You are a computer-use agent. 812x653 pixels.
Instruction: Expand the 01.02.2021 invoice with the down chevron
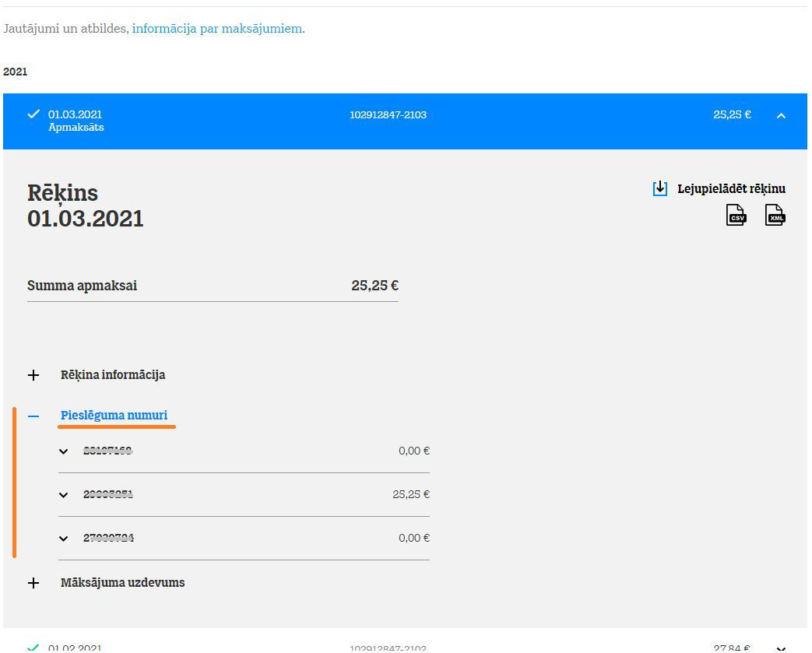click(781, 648)
